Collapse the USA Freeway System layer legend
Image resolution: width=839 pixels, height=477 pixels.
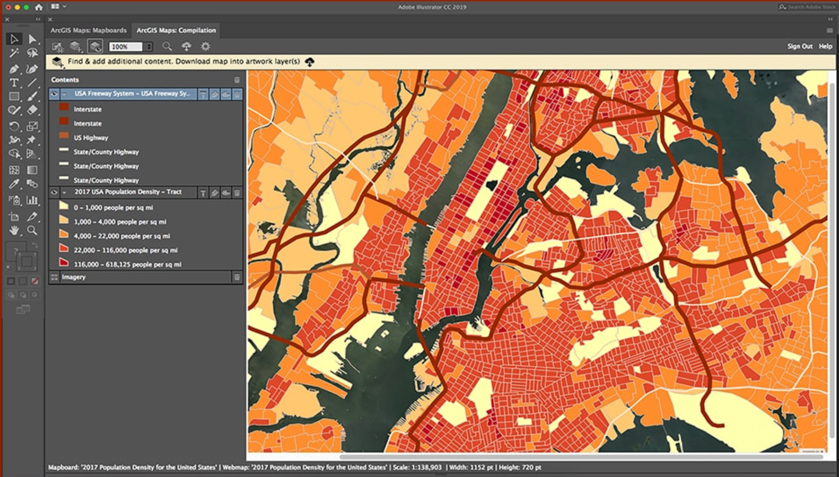[x=65, y=94]
